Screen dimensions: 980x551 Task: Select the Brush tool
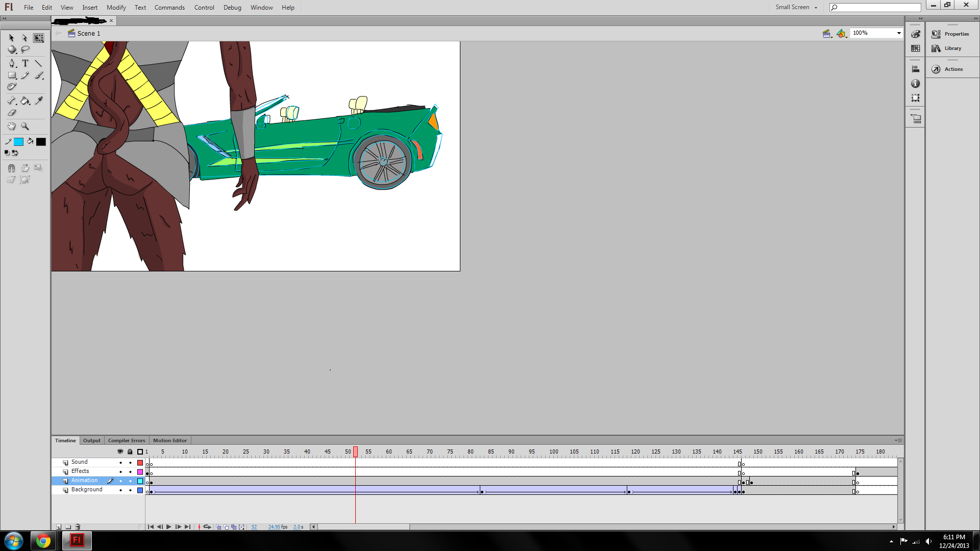(39, 76)
